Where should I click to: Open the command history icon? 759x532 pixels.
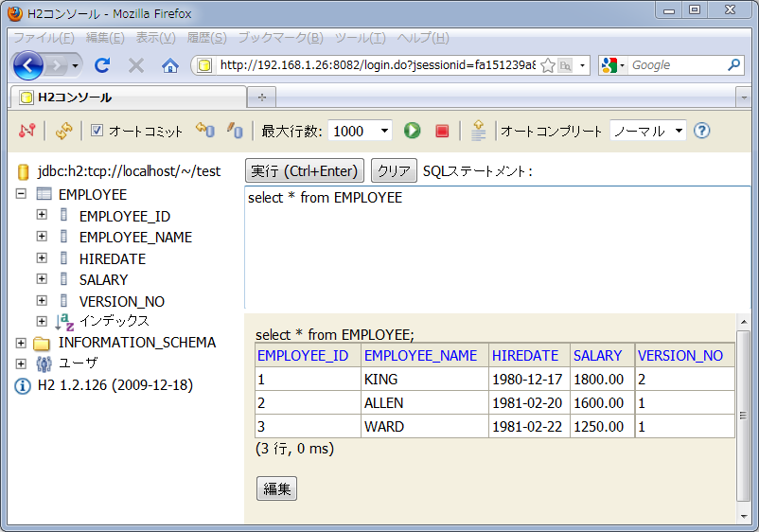(478, 131)
